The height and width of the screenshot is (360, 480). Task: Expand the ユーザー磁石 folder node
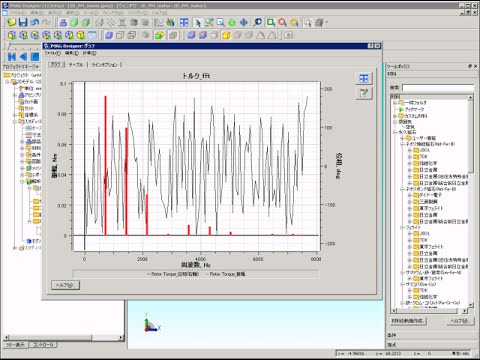(402, 138)
